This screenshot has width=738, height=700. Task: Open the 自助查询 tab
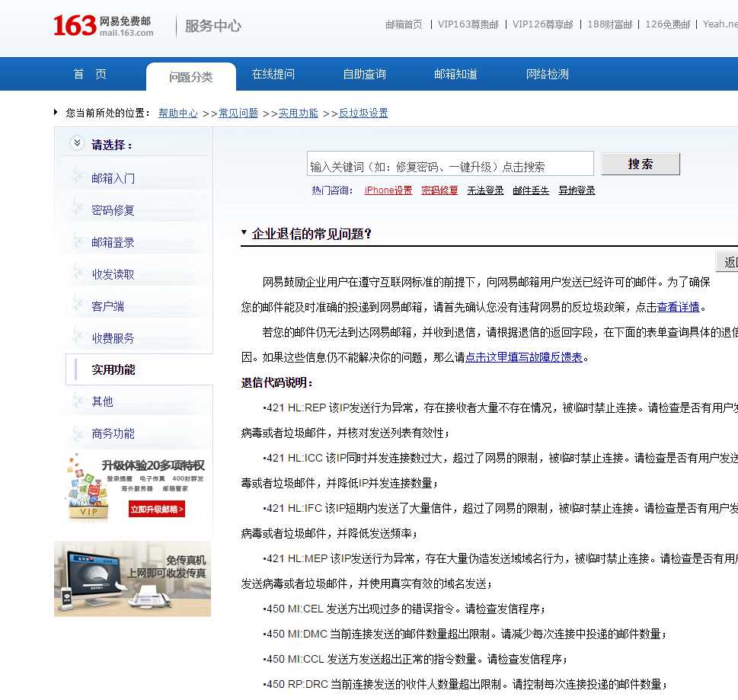[364, 75]
